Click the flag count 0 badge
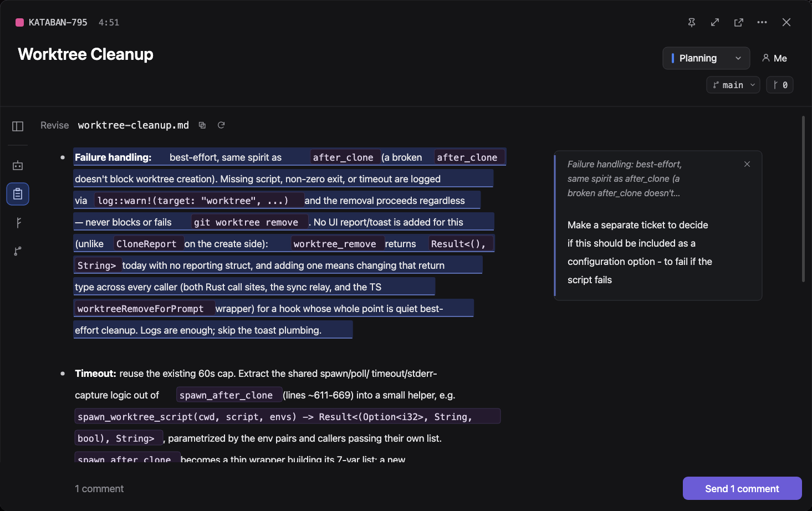 [780, 85]
